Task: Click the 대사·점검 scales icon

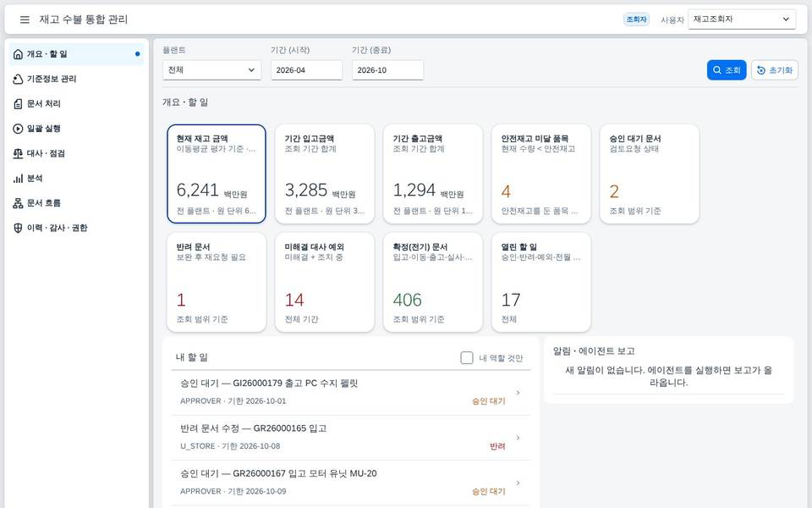Action: point(18,153)
